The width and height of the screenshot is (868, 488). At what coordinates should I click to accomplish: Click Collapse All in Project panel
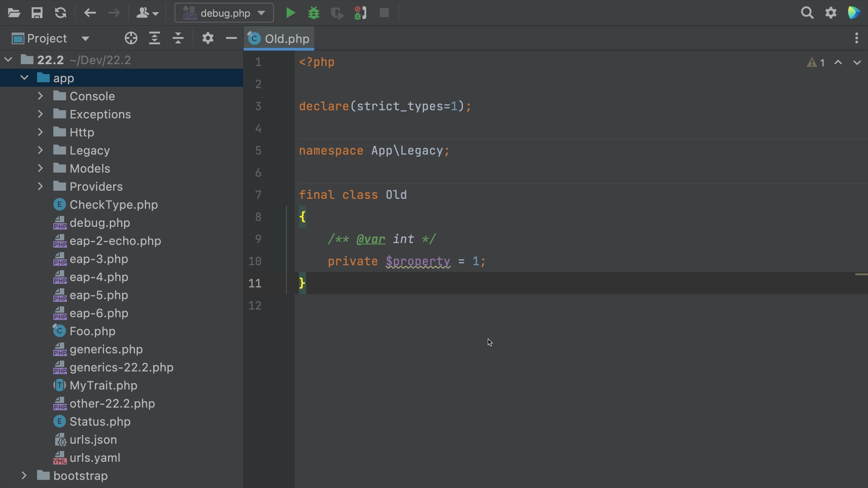178,38
